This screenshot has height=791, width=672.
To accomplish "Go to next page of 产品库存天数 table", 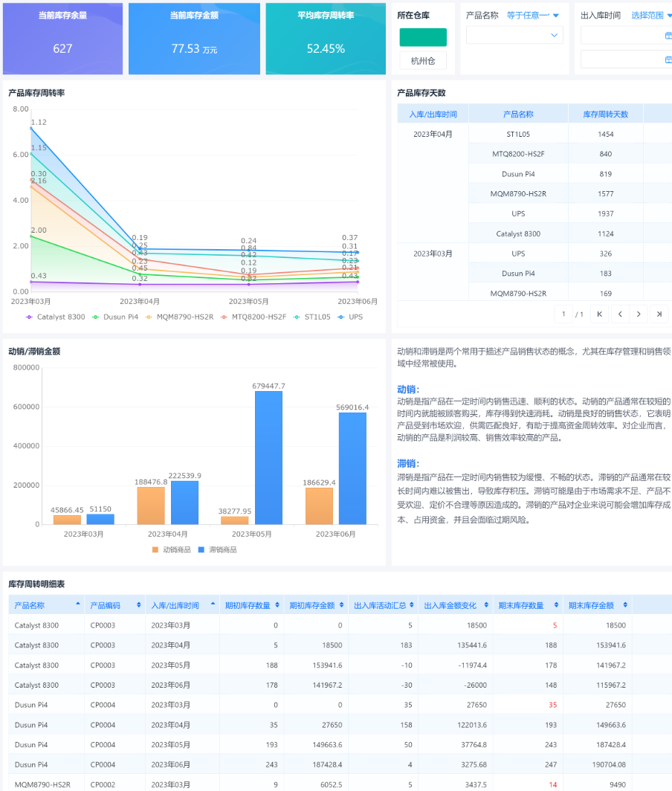I will coord(639,314).
